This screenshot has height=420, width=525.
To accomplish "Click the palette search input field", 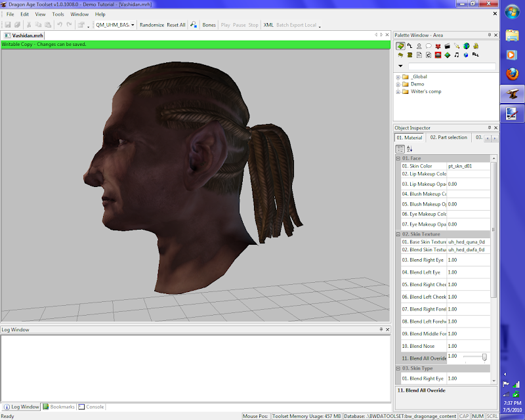I will pyautogui.click(x=451, y=66).
